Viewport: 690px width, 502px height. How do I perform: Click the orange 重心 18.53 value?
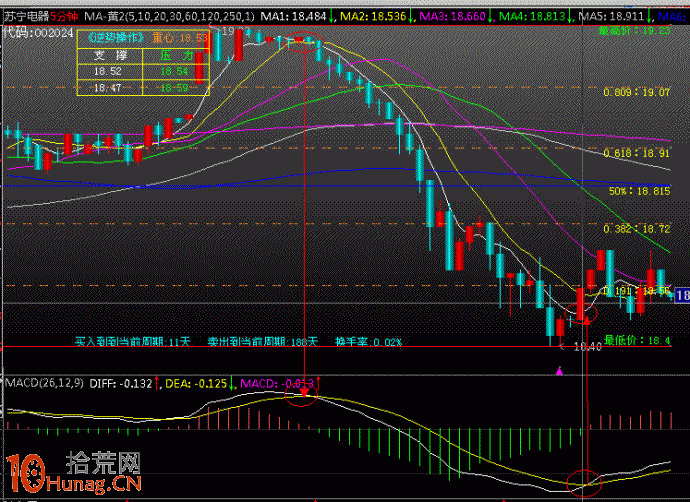click(x=180, y=38)
